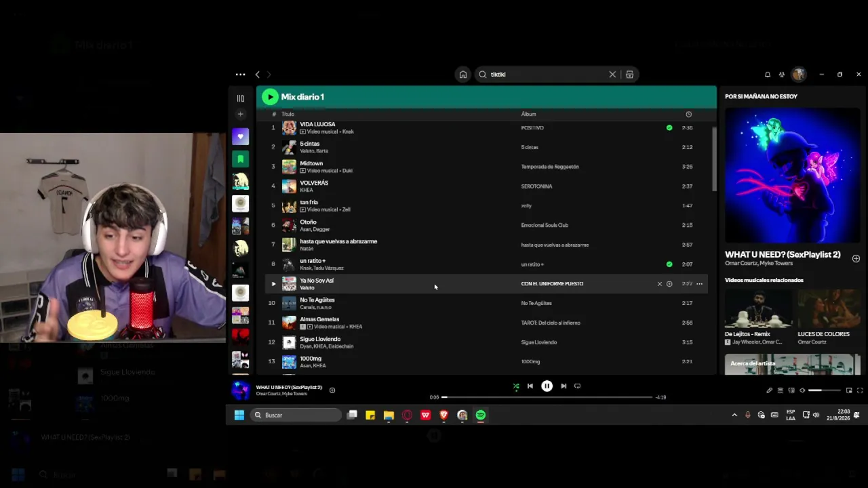The image size is (868, 488).
Task: Click the Windows taskbar Buscar search box
Action: tap(296, 415)
